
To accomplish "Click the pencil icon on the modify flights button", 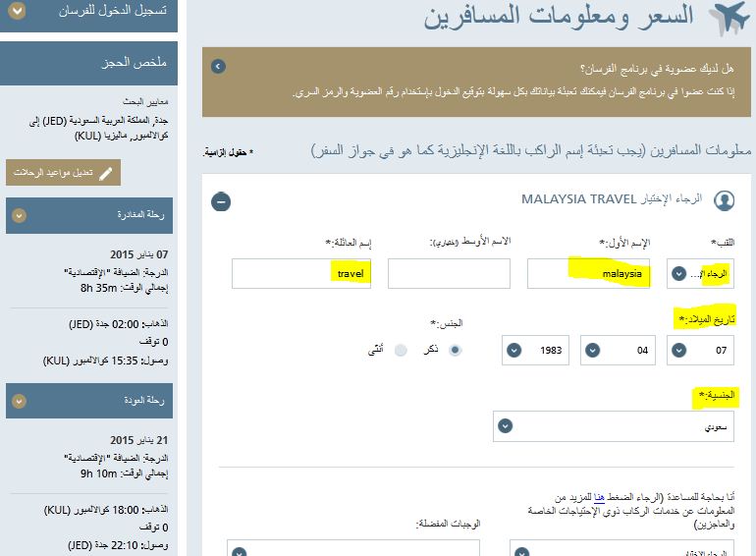I will click(x=105, y=173).
